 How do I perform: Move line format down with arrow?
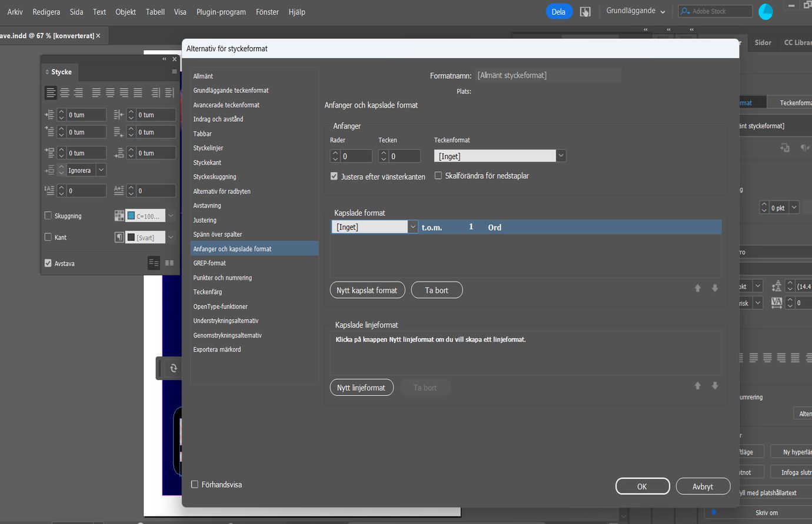tap(715, 386)
